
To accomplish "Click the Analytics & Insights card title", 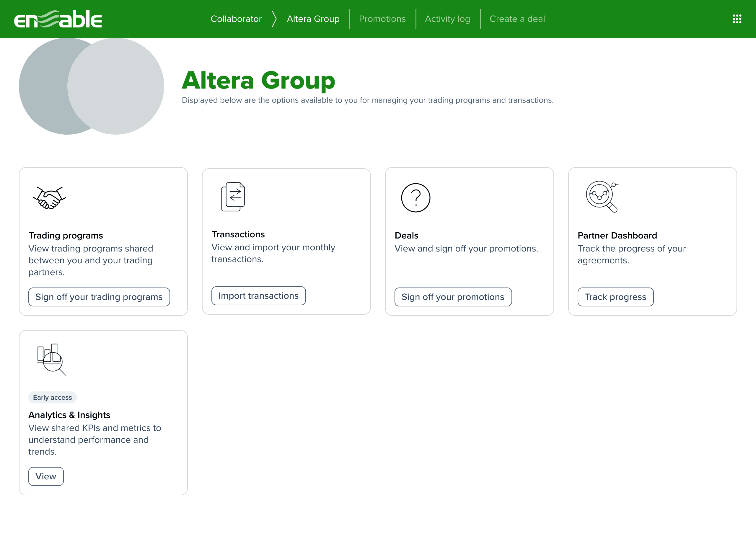I will pos(69,415).
